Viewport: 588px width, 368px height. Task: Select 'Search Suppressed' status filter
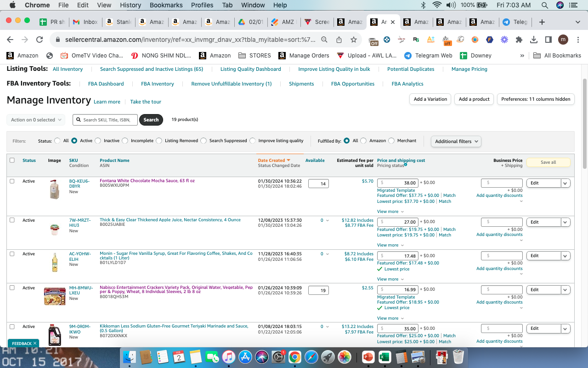(x=204, y=141)
